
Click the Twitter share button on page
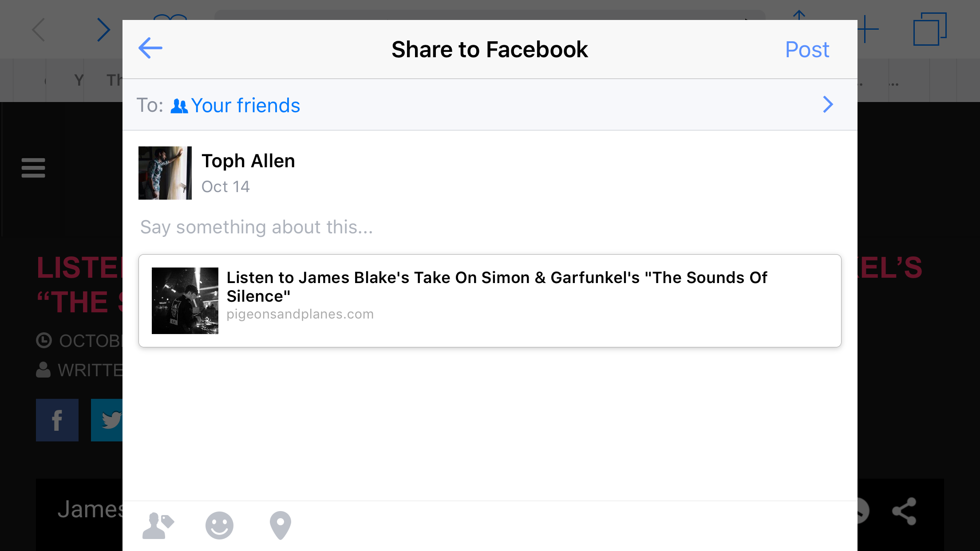tap(107, 420)
